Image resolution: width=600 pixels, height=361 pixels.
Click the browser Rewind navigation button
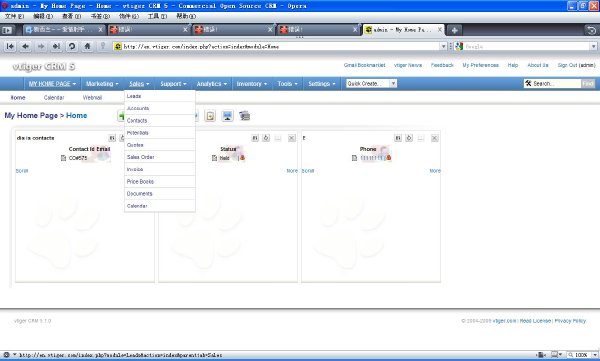[10, 46]
